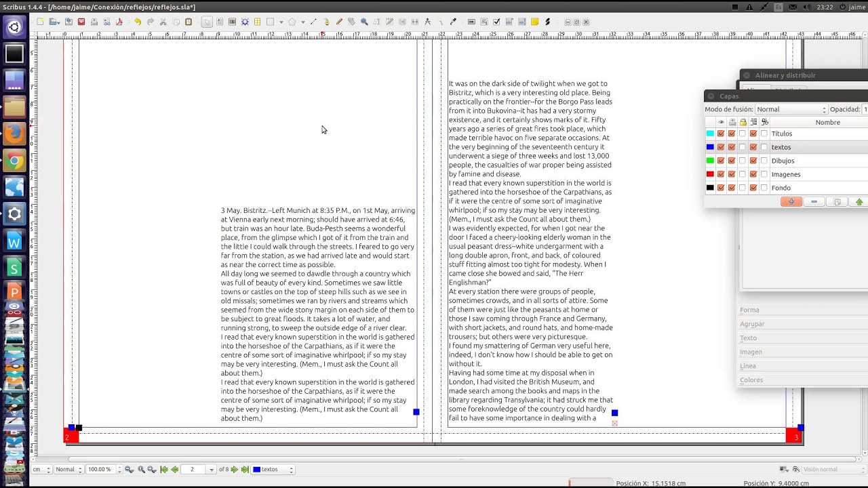This screenshot has width=868, height=488.
Task: Select the Bezier Curve tool
Action: point(326,22)
